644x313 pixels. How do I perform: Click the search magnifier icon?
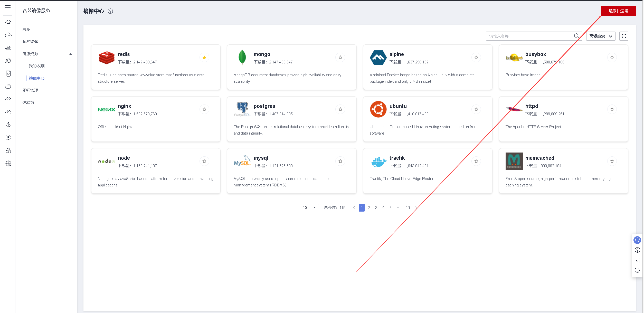576,36
